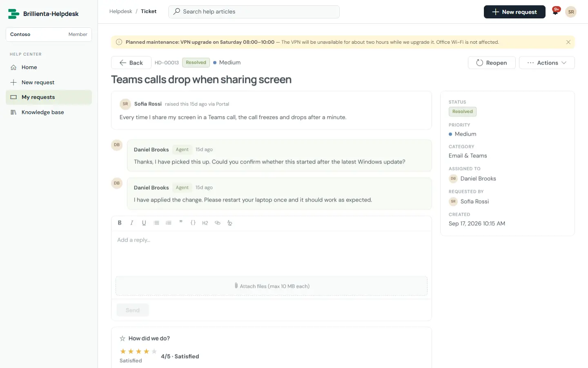This screenshot has height=368, width=588.
Task: Rate five stars with the last star
Action: point(154,351)
